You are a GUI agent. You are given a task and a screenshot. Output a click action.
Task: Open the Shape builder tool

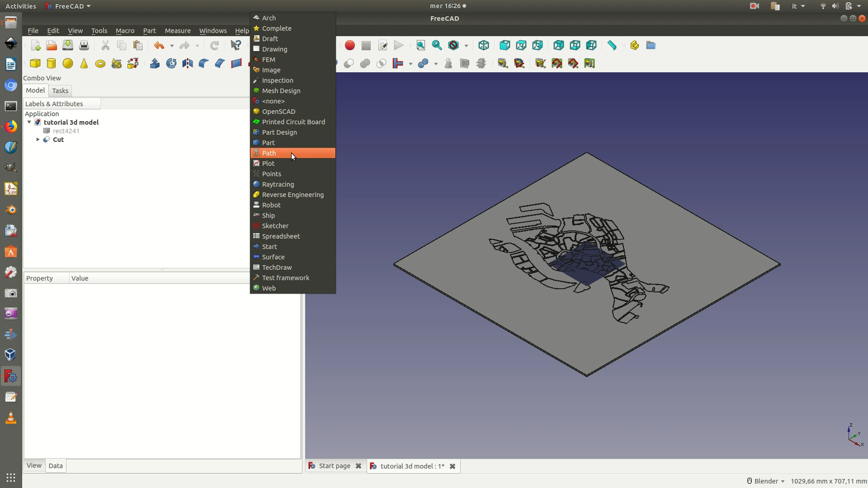click(133, 64)
